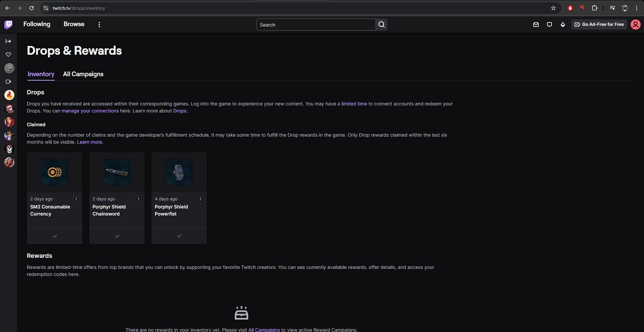
Task: Open the browser profile icon
Action: pos(625,8)
